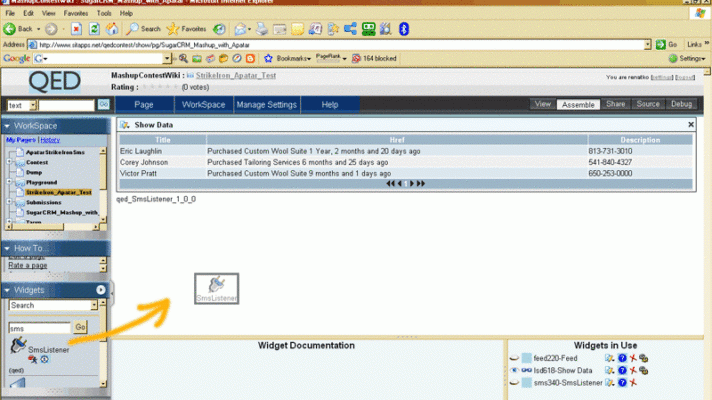Click delete icon for sms340-SmsListener
Viewport: 712px width, 400px height.
click(633, 383)
